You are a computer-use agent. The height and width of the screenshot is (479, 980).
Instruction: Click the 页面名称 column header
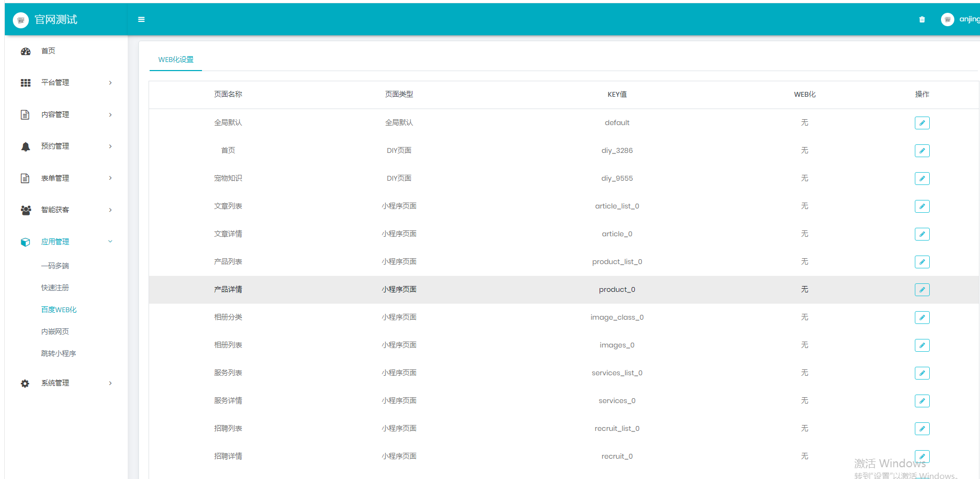pos(228,95)
